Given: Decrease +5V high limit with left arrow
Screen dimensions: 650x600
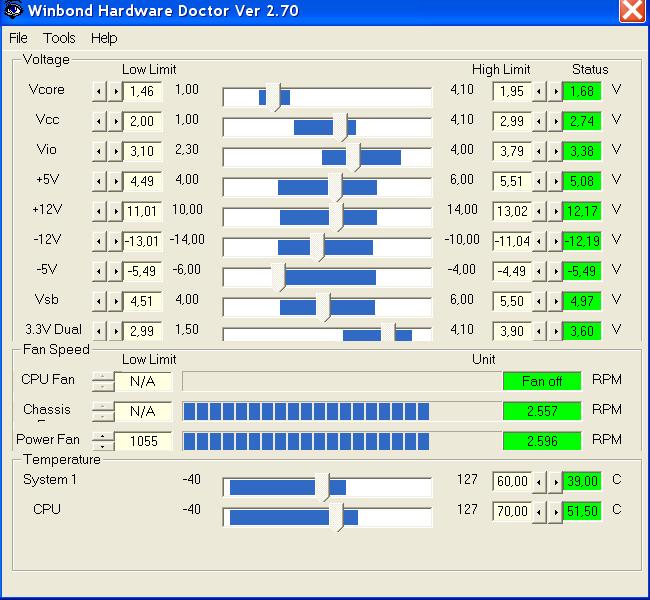Looking at the screenshot, I should (539, 181).
